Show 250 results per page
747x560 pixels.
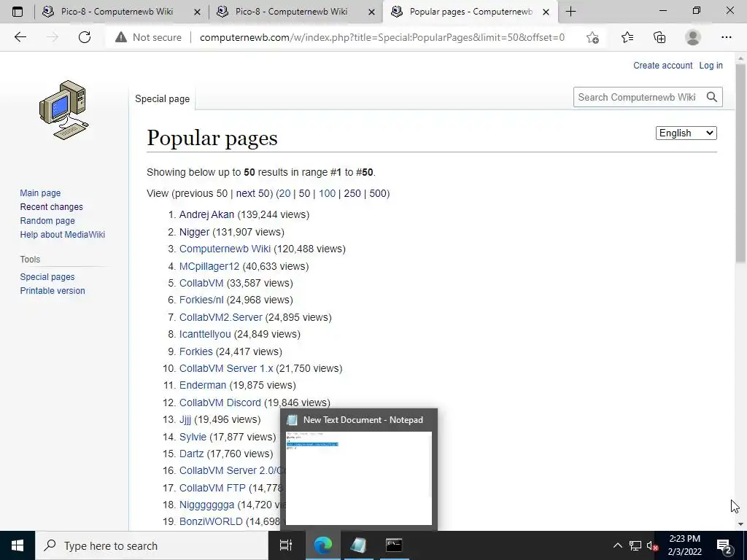pyautogui.click(x=352, y=193)
